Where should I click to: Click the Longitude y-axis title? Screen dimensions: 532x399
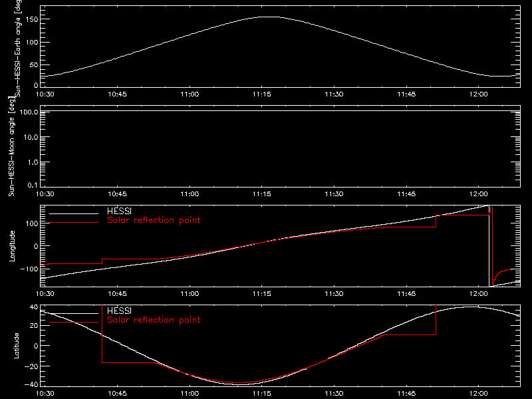[x=12, y=246]
